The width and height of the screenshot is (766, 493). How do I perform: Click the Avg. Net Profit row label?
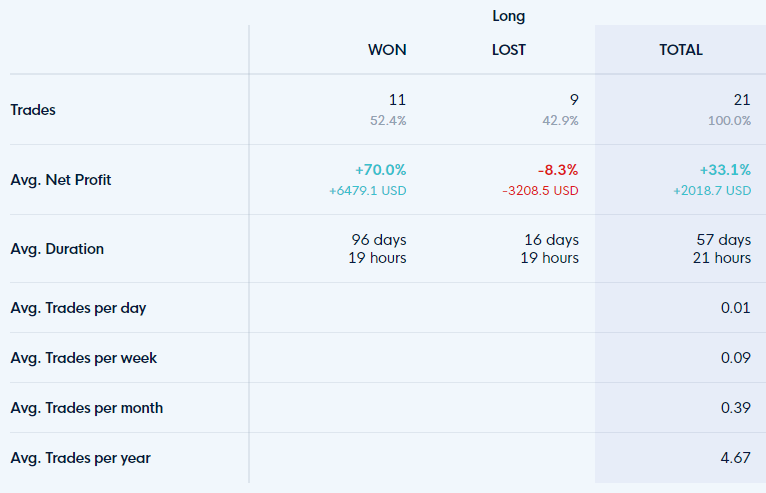61,180
